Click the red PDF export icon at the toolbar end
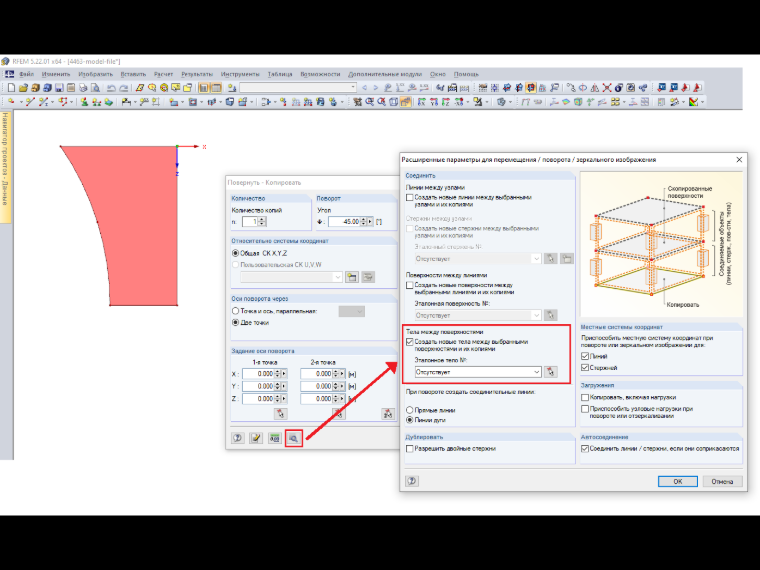 [x=697, y=88]
